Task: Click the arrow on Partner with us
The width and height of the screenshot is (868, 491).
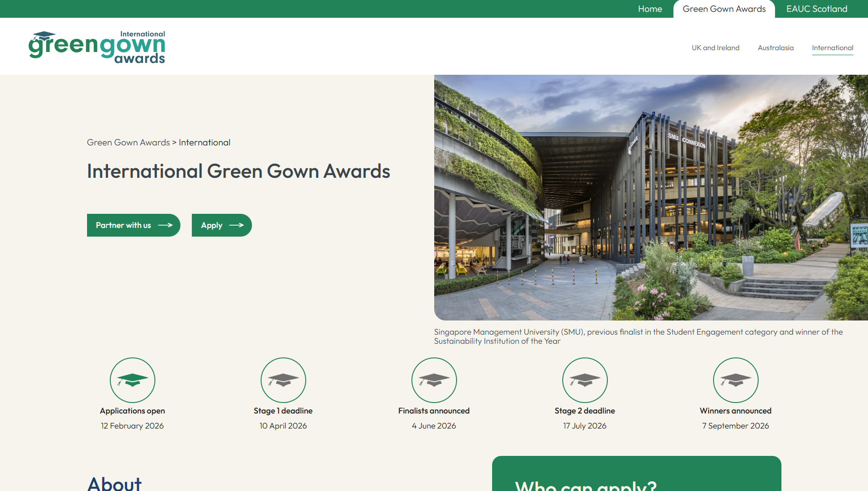Action: click(165, 225)
